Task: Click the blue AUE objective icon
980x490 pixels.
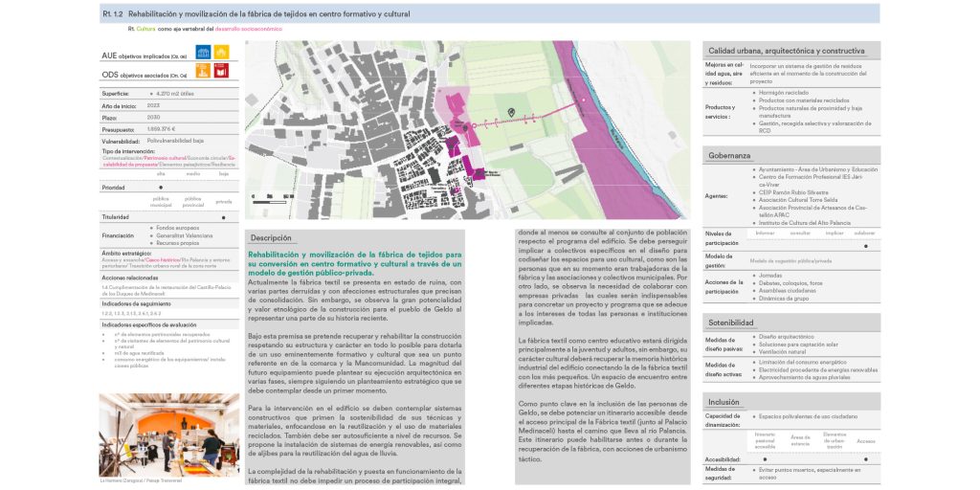Action: [201, 53]
